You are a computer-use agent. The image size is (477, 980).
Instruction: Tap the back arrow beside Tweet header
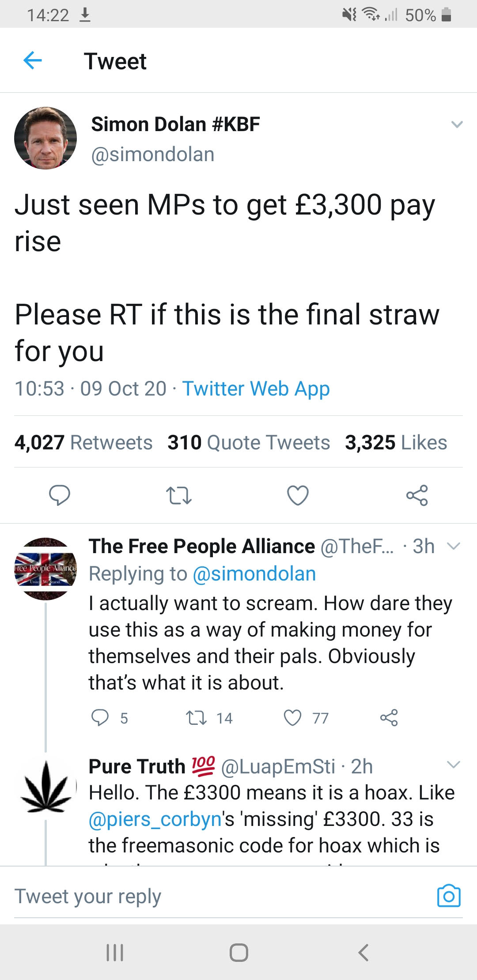click(x=33, y=60)
